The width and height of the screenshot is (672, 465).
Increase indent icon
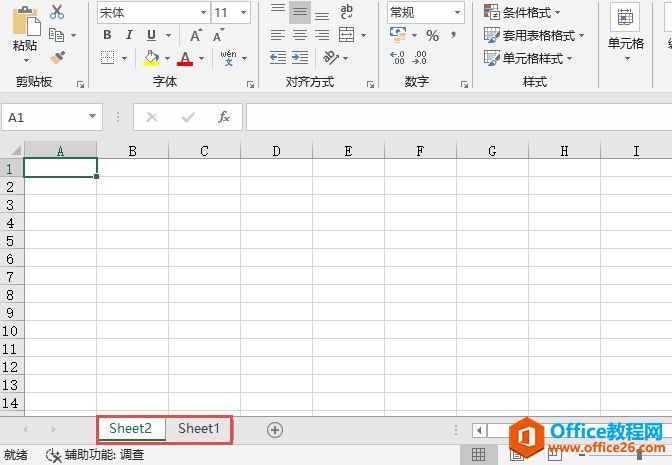click(300, 57)
